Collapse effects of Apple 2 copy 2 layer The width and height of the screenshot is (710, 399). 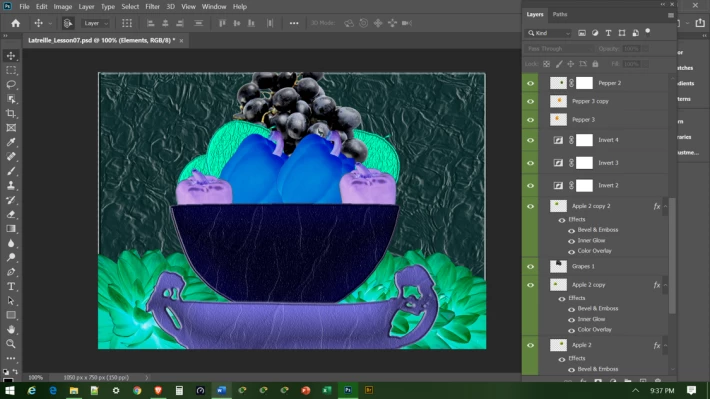click(665, 207)
